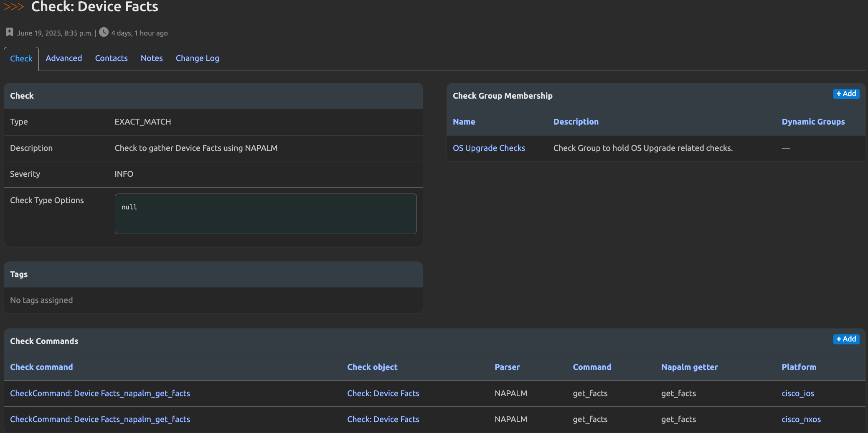Sort by the Check command column

[41, 367]
